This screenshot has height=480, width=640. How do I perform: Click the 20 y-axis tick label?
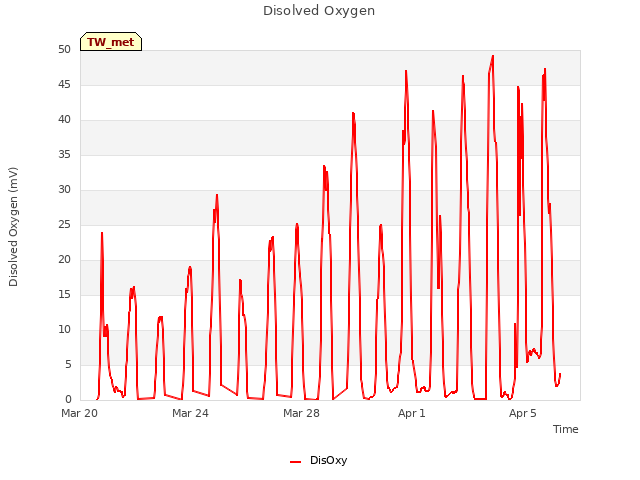64,260
